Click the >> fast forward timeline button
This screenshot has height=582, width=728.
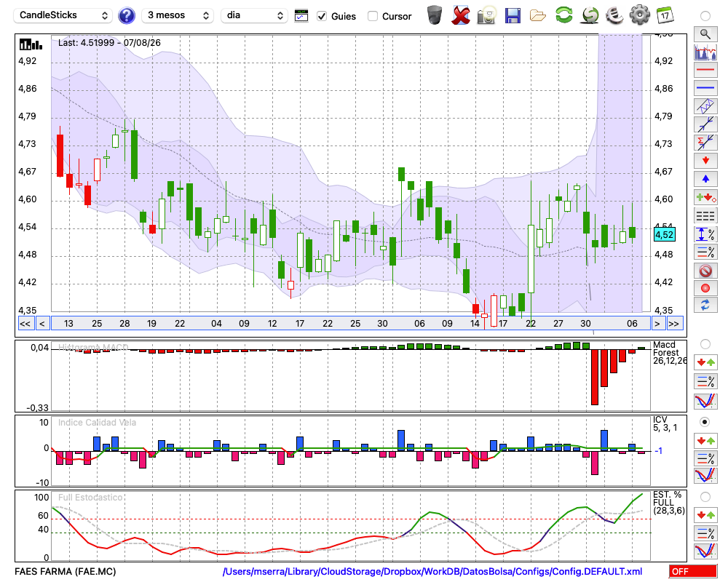674,324
